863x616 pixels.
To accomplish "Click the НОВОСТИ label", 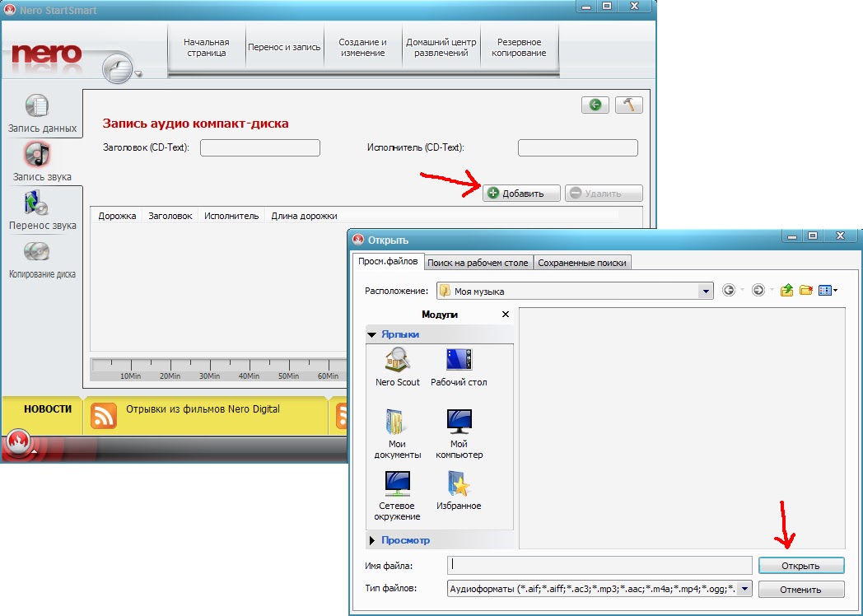I will [48, 409].
